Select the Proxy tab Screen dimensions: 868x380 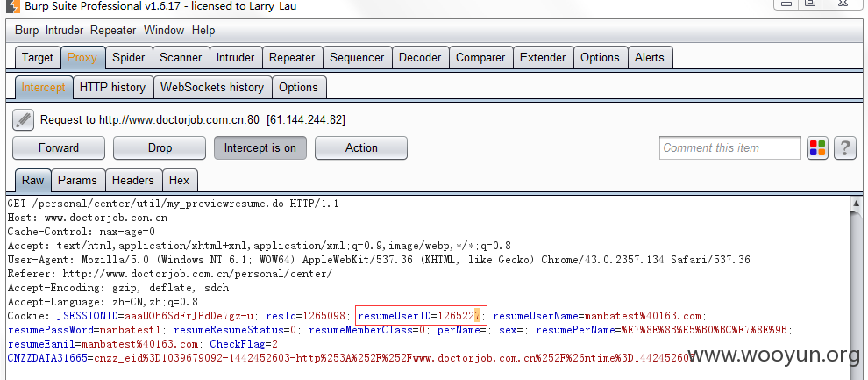click(x=82, y=58)
